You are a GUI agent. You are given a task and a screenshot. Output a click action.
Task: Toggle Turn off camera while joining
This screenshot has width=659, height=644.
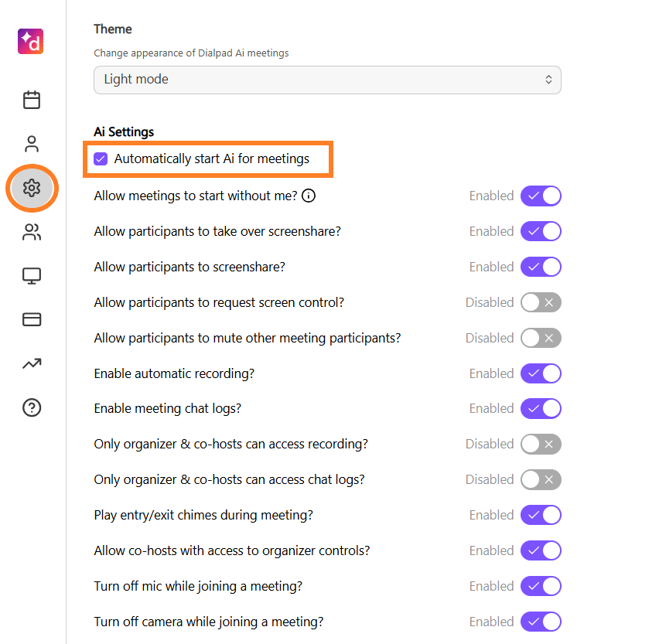point(541,622)
